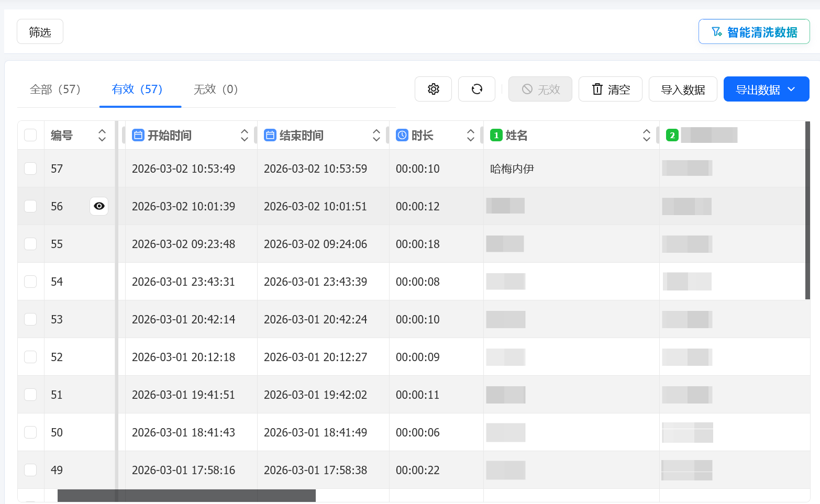The image size is (820, 504).
Task: Click the name cell 哈梅内伊
Action: point(512,169)
